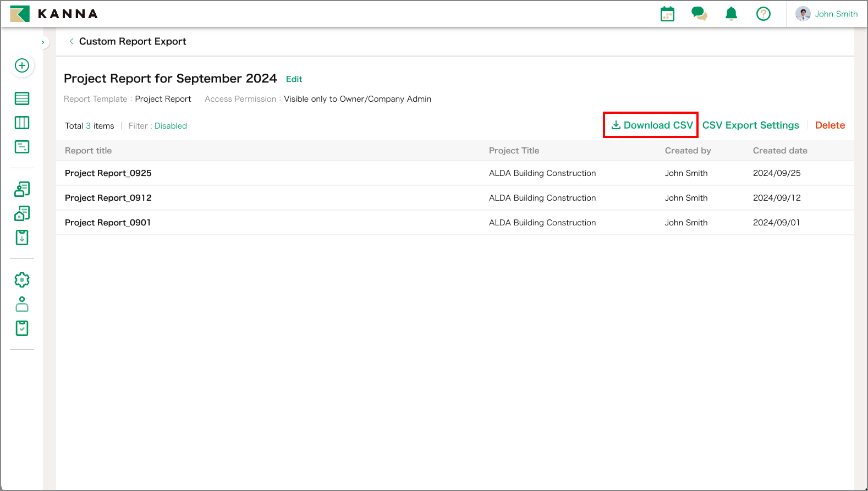Open the clipboard checkmark sidebar icon
Screen dimensions: 868x491
click(22, 328)
